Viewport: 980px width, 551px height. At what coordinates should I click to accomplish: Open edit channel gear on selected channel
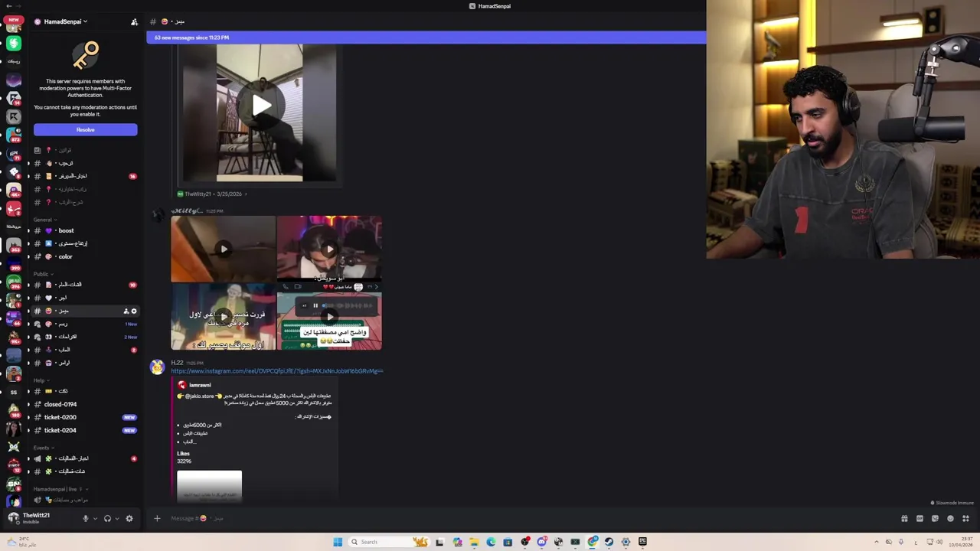point(134,311)
